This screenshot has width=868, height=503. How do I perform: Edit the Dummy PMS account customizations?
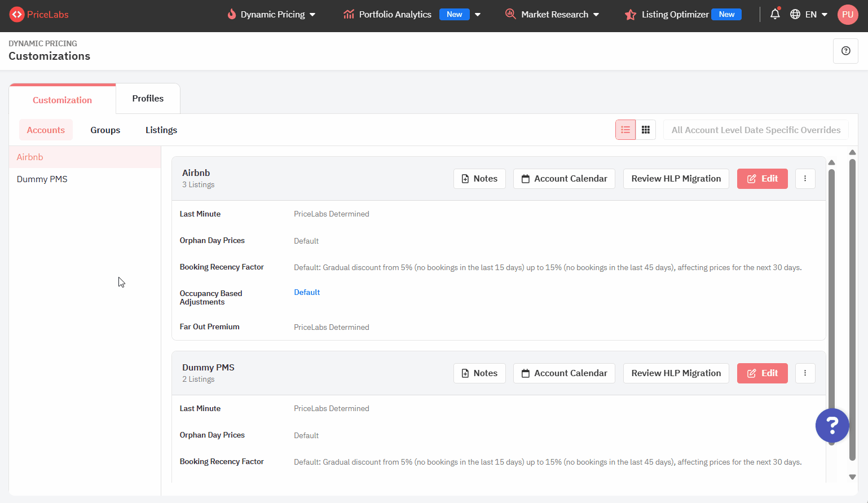click(x=763, y=373)
